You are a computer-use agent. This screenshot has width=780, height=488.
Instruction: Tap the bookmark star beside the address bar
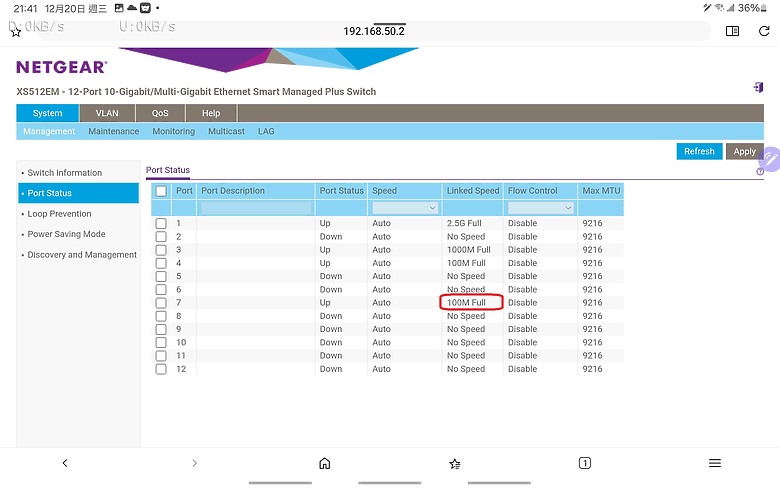pos(15,32)
